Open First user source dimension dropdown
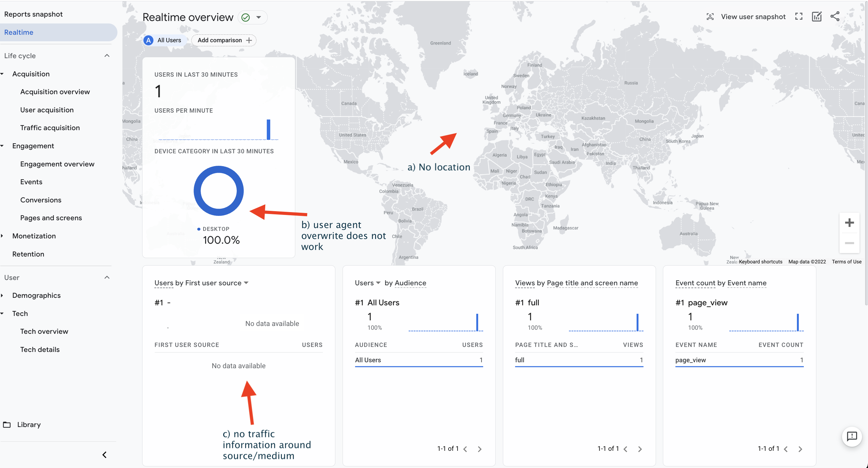 [x=246, y=283]
